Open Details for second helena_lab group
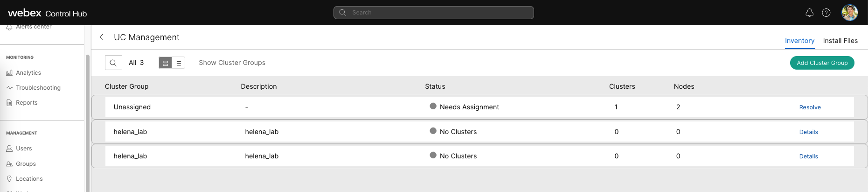Image resolution: width=868 pixels, height=192 pixels. (x=808, y=156)
